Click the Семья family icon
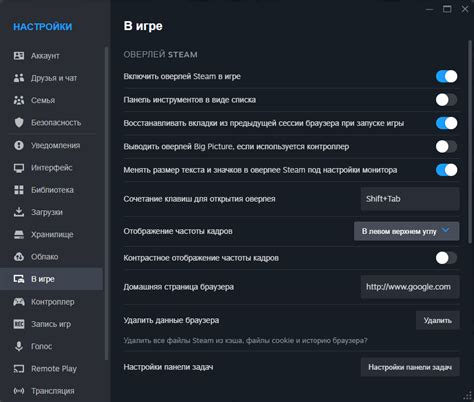 [19, 100]
